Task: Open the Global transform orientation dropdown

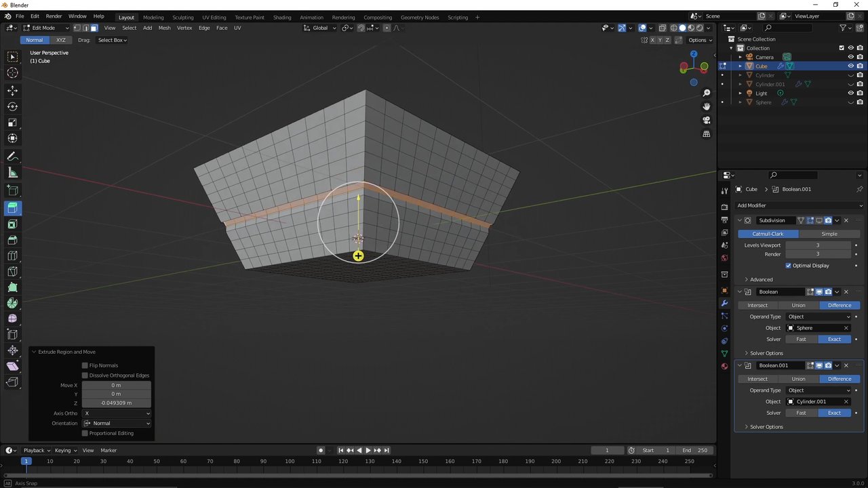Action: [319, 28]
